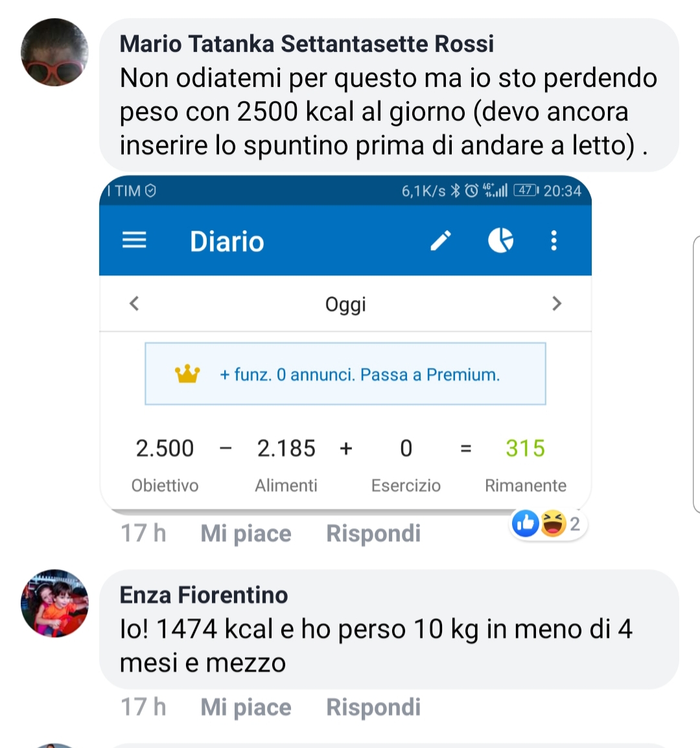Reply to Enza Fiorentino's comment
The image size is (700, 748).
[x=373, y=707]
